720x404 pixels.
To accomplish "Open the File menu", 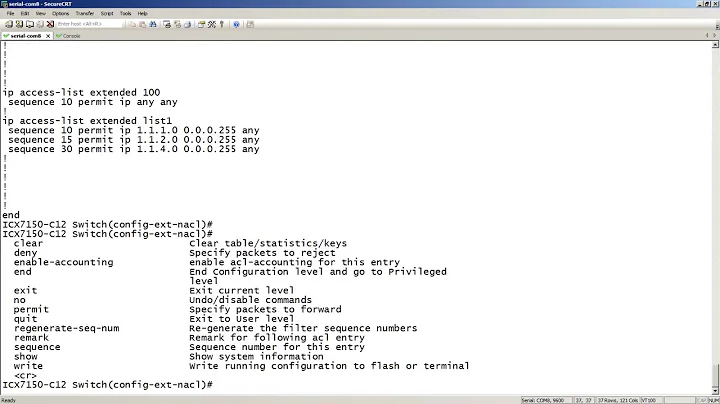I will point(10,13).
